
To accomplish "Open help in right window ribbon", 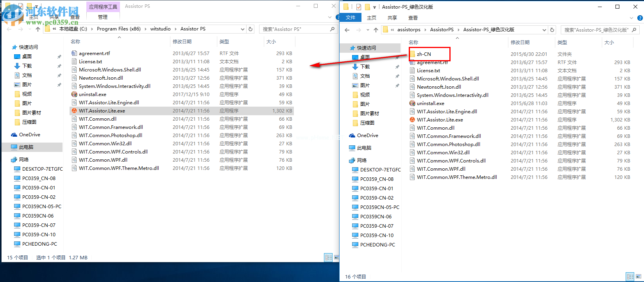I will (640, 18).
